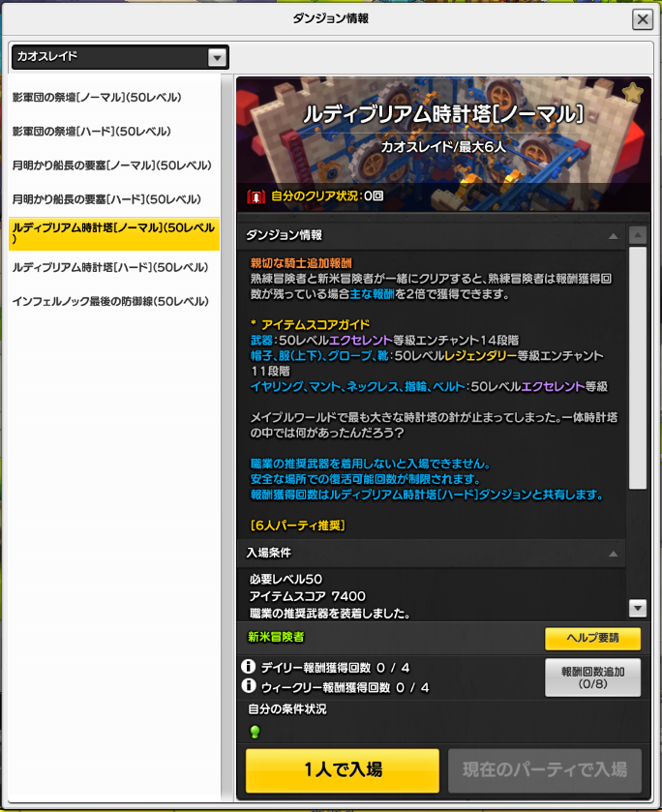Click the [6人パーティ推奨] text
This screenshot has width=662, height=812.
298,526
